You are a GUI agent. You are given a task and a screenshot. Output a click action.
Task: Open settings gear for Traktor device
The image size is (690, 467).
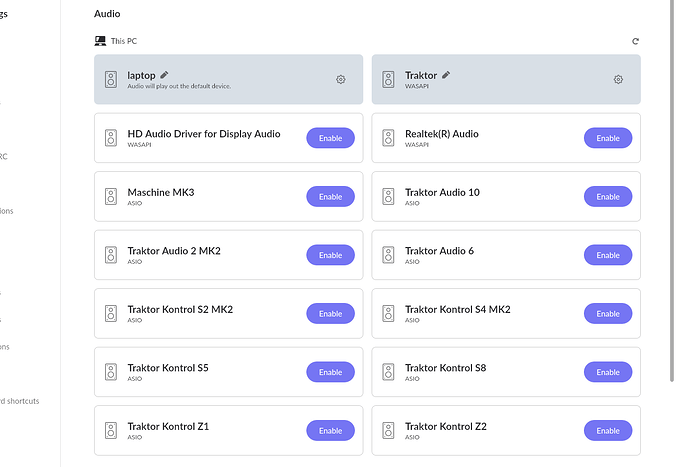coord(618,80)
